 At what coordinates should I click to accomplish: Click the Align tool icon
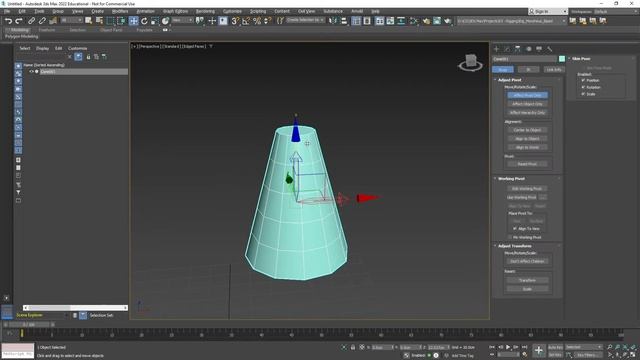343,21
